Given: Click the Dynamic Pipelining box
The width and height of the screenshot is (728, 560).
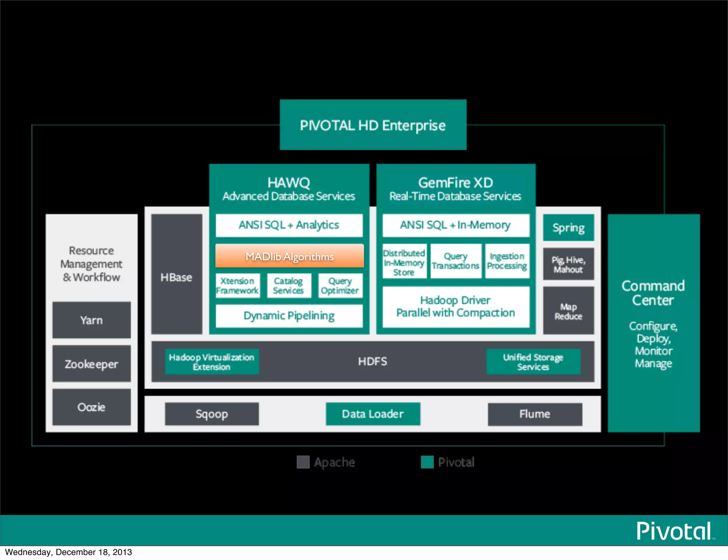Looking at the screenshot, I should point(289,316).
